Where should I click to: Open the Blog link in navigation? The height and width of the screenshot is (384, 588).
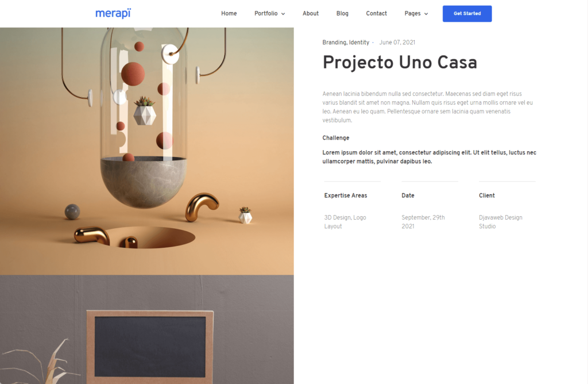(x=342, y=14)
